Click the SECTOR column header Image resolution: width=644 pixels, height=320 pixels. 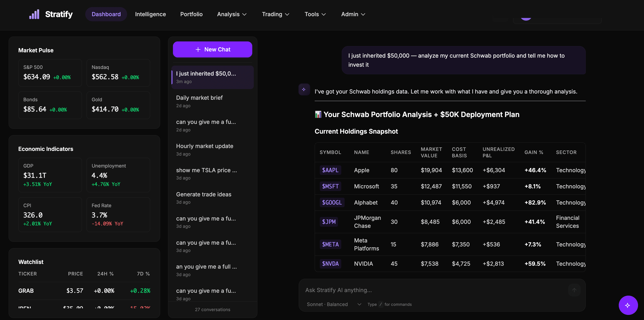tap(566, 152)
